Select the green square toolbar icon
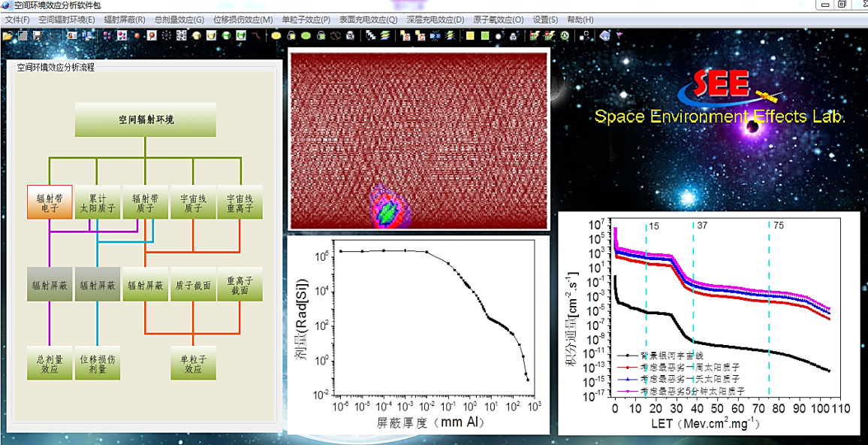Viewport: 868px width, 445px height. pyautogui.click(x=485, y=35)
